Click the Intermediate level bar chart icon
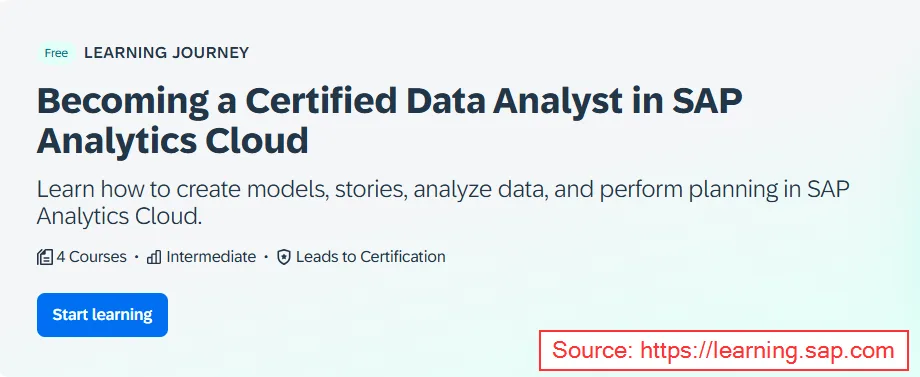This screenshot has height=377, width=920. (x=154, y=257)
